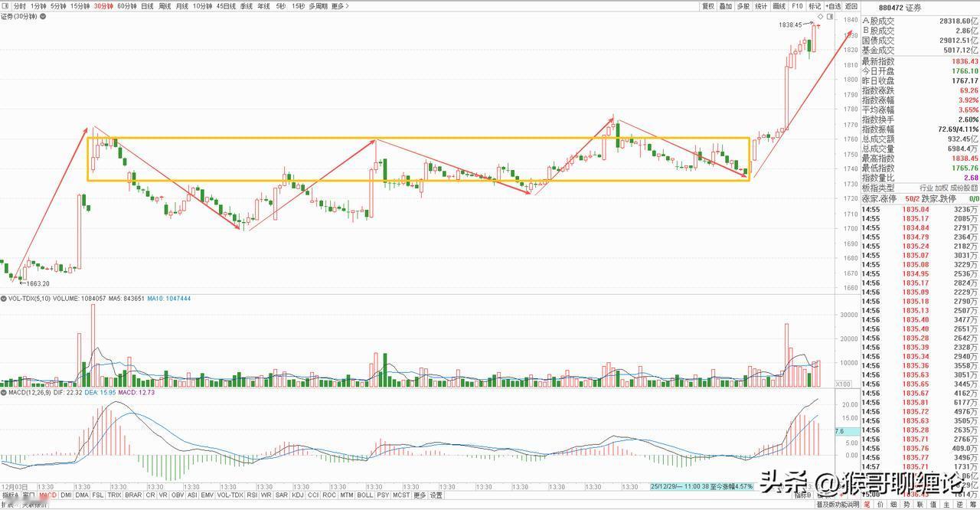
Task: Select the 筹 chip-distribution tab
Action: pyautogui.click(x=973, y=505)
